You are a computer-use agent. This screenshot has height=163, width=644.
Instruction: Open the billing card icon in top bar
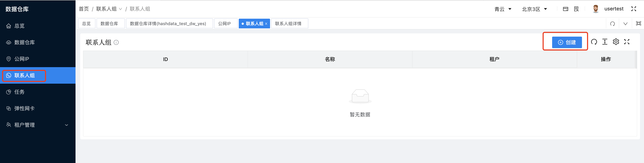click(x=566, y=9)
